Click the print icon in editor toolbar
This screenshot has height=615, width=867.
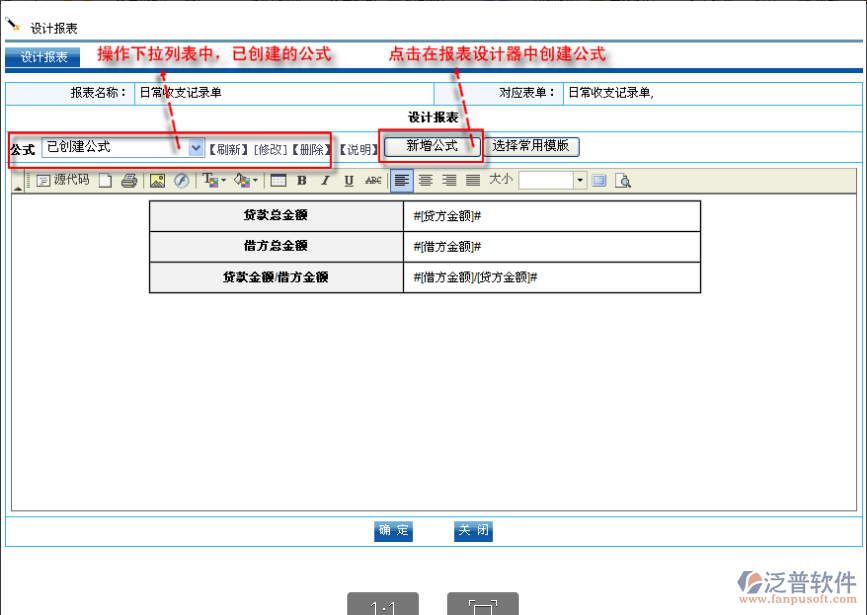pos(128,181)
